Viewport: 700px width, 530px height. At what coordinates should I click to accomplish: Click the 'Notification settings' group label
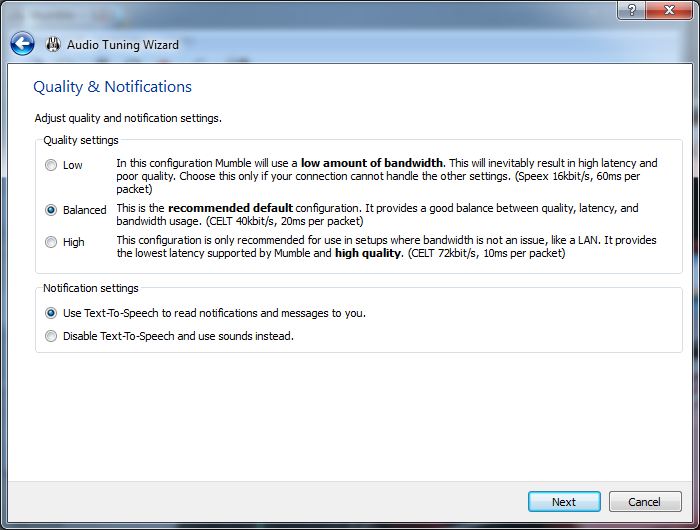91,288
